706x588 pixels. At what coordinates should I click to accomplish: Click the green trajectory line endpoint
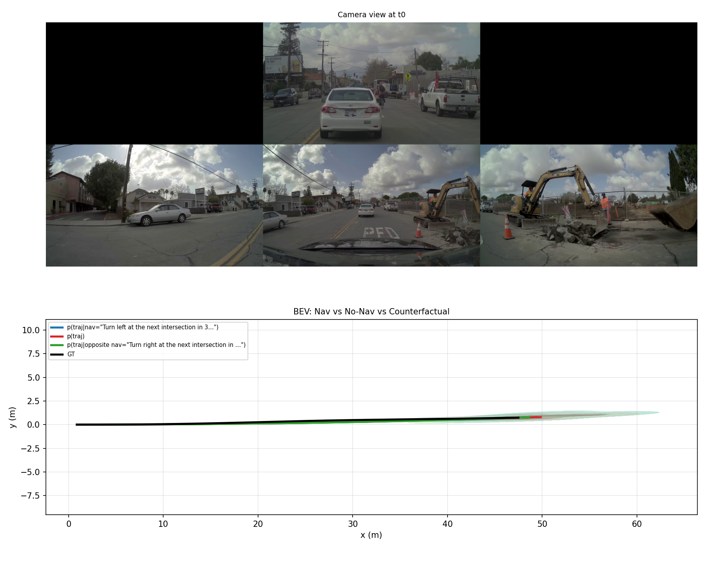click(529, 417)
